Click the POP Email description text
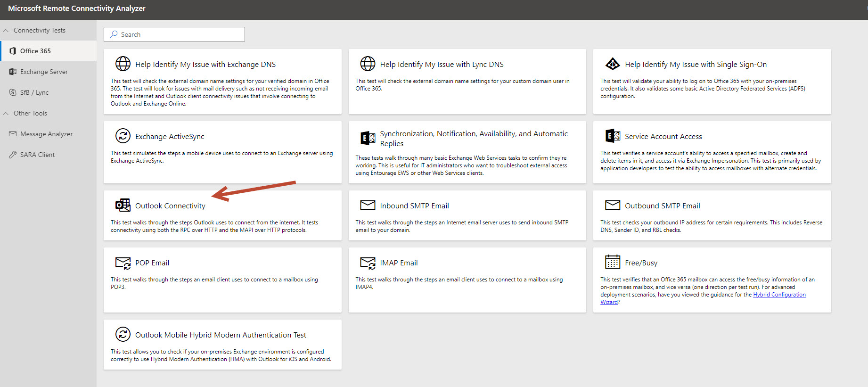Screen dimensions: 868x387 coord(214,283)
